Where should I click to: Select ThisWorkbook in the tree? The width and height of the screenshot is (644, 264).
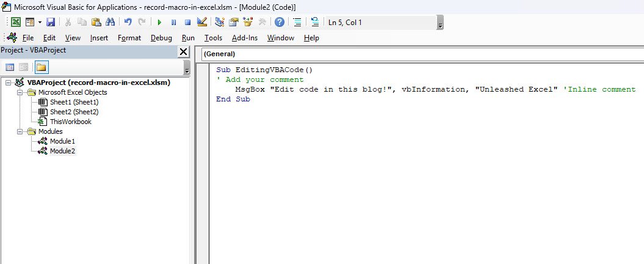tap(71, 122)
